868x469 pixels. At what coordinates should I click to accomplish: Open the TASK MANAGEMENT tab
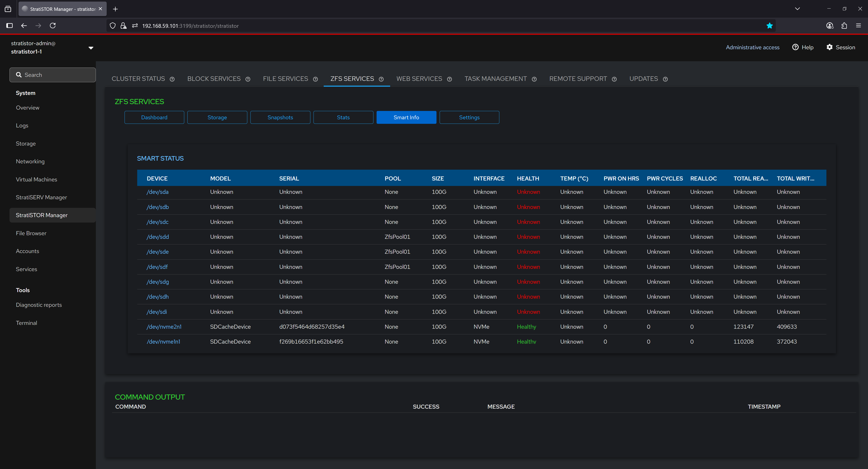coord(495,79)
